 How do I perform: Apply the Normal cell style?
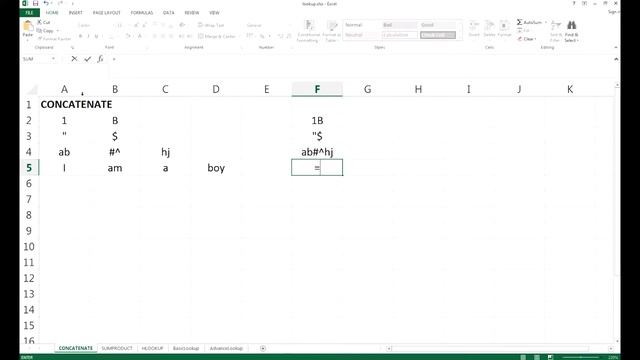362,25
